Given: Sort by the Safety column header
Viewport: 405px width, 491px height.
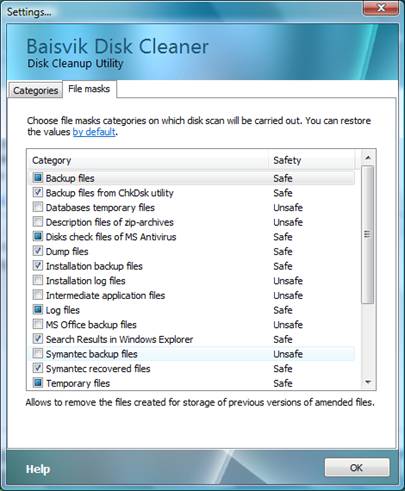Looking at the screenshot, I should point(312,160).
